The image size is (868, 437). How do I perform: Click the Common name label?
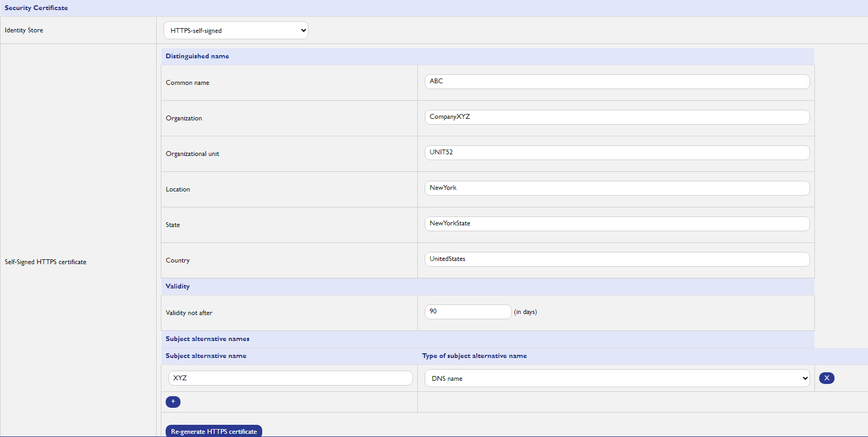click(x=187, y=83)
